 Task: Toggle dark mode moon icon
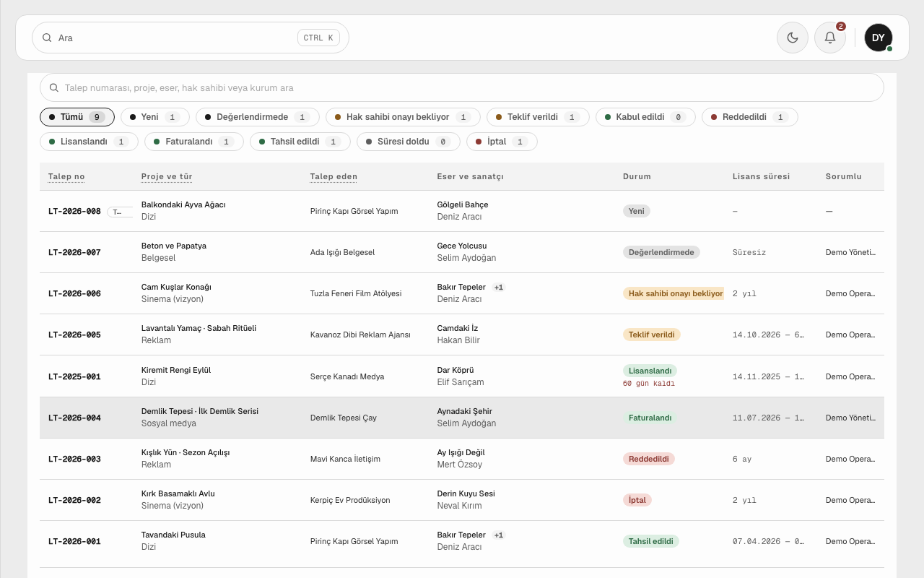click(793, 38)
